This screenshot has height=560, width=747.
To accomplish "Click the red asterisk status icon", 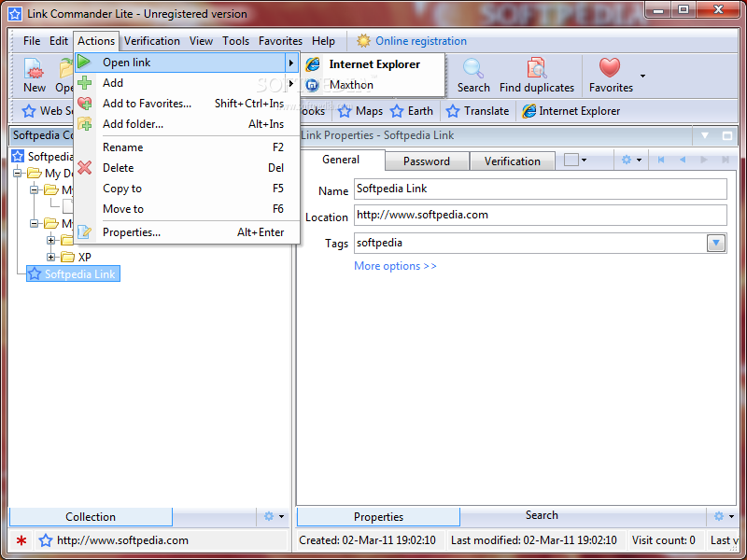I will click(x=21, y=540).
